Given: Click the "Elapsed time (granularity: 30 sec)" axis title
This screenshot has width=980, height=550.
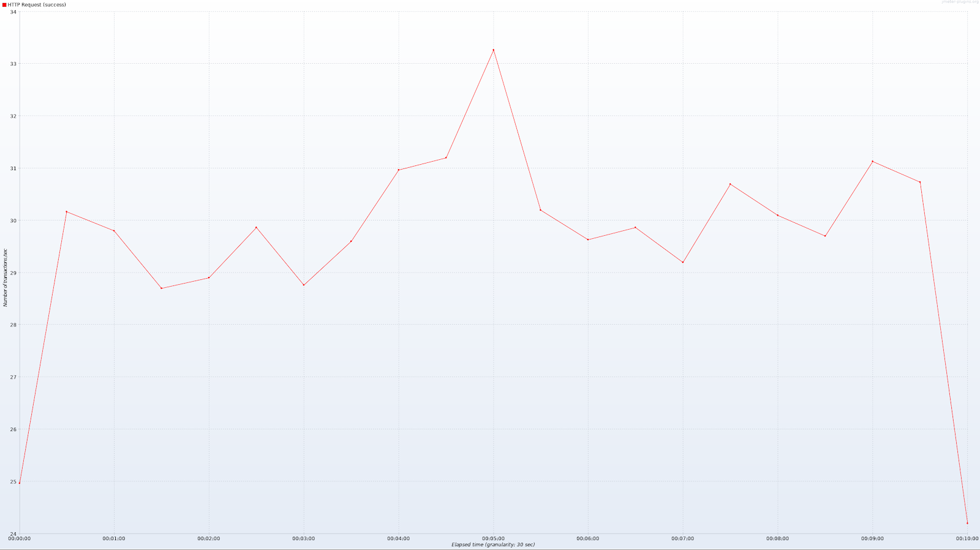Looking at the screenshot, I should [493, 544].
